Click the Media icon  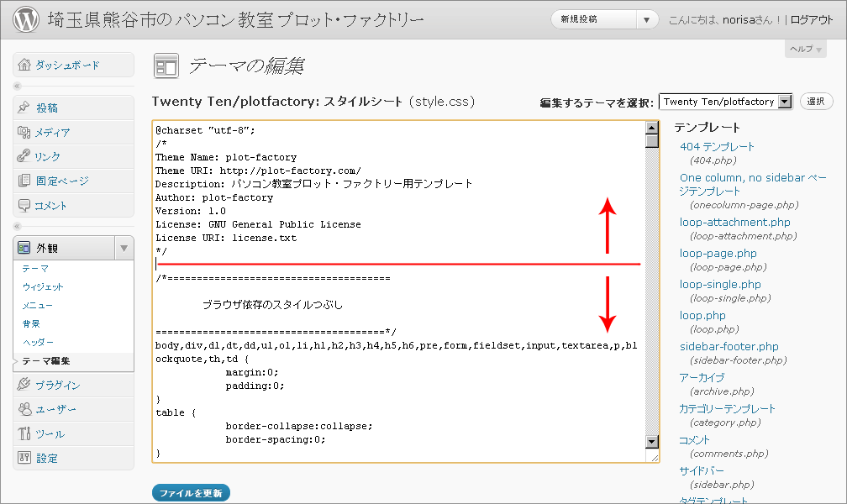coord(24,132)
